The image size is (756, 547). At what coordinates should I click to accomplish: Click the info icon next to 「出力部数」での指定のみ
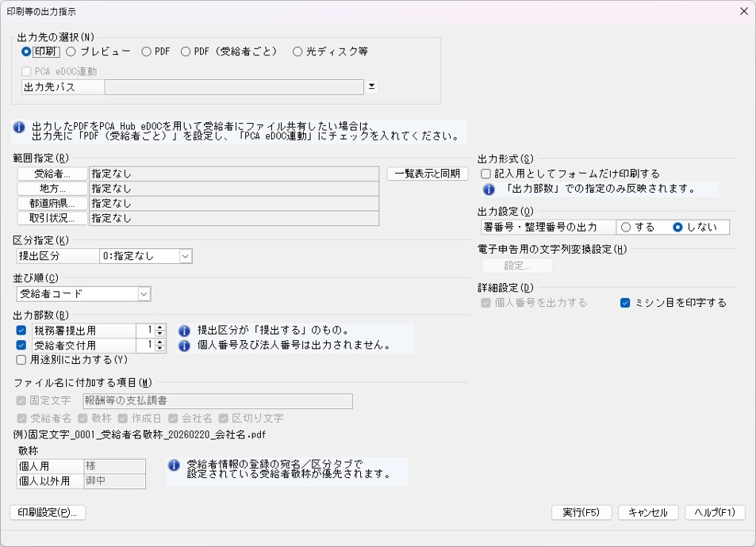[x=489, y=189]
